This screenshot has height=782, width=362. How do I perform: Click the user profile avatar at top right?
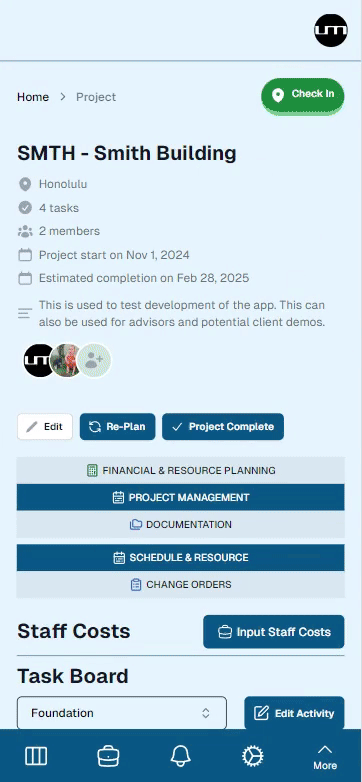[331, 30]
